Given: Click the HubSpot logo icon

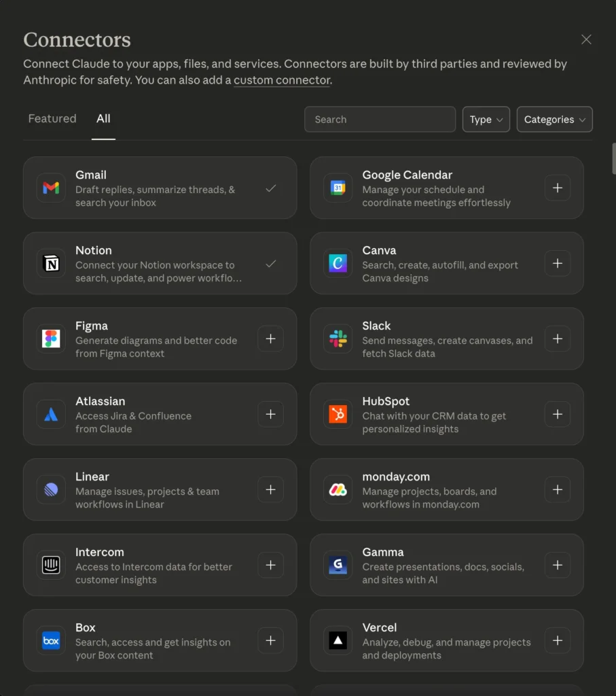Looking at the screenshot, I should (x=338, y=415).
